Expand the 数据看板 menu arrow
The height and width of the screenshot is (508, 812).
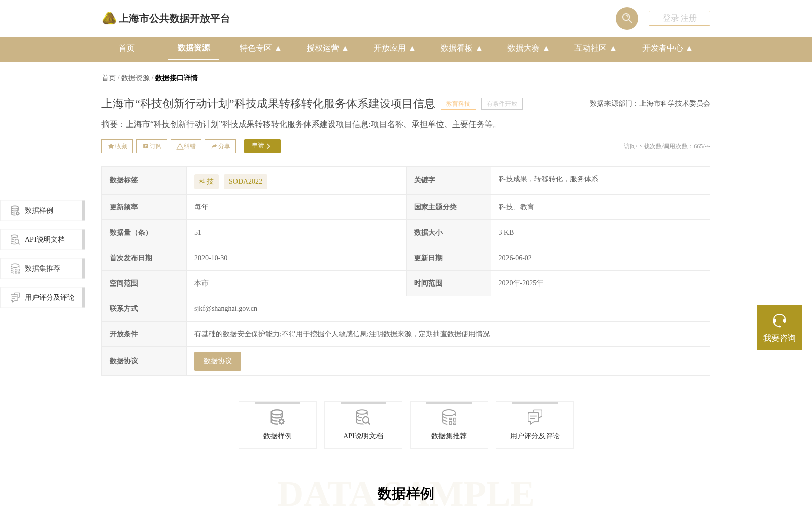[x=479, y=48]
